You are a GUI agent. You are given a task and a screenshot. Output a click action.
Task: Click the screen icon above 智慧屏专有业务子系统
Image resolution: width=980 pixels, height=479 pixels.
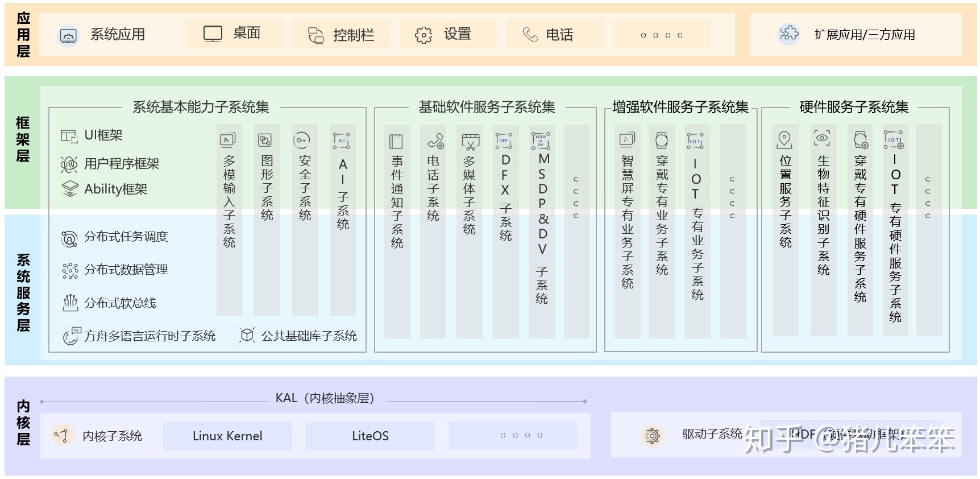627,140
